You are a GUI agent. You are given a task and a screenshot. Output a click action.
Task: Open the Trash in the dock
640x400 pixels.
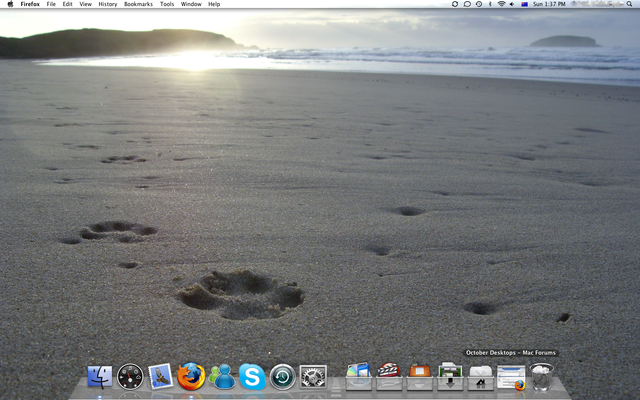pos(542,377)
